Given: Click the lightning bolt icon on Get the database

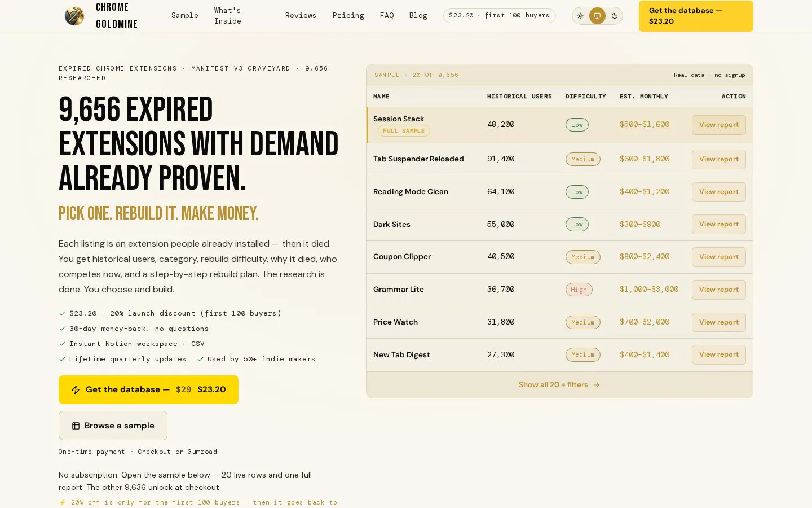Looking at the screenshot, I should pos(76,390).
